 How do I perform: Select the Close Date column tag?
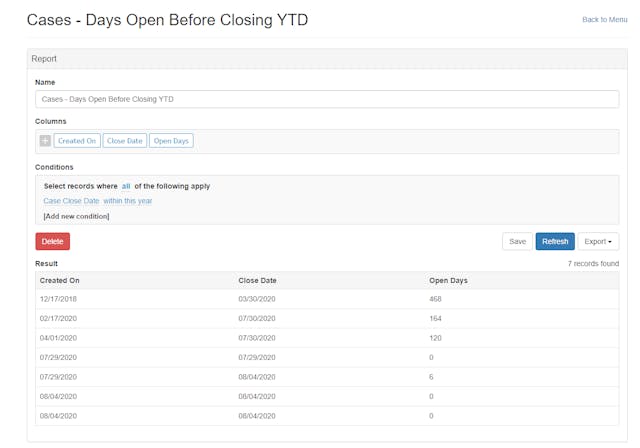(x=124, y=141)
